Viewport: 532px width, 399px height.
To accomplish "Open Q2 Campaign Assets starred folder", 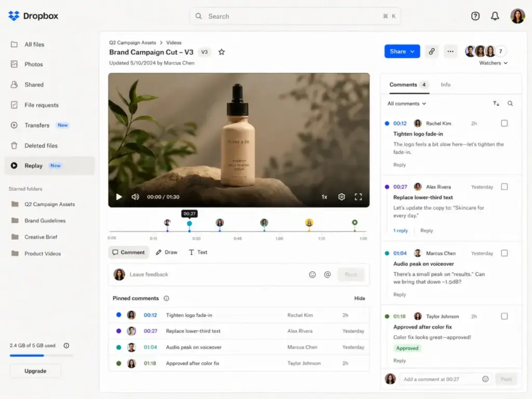I will point(49,204).
